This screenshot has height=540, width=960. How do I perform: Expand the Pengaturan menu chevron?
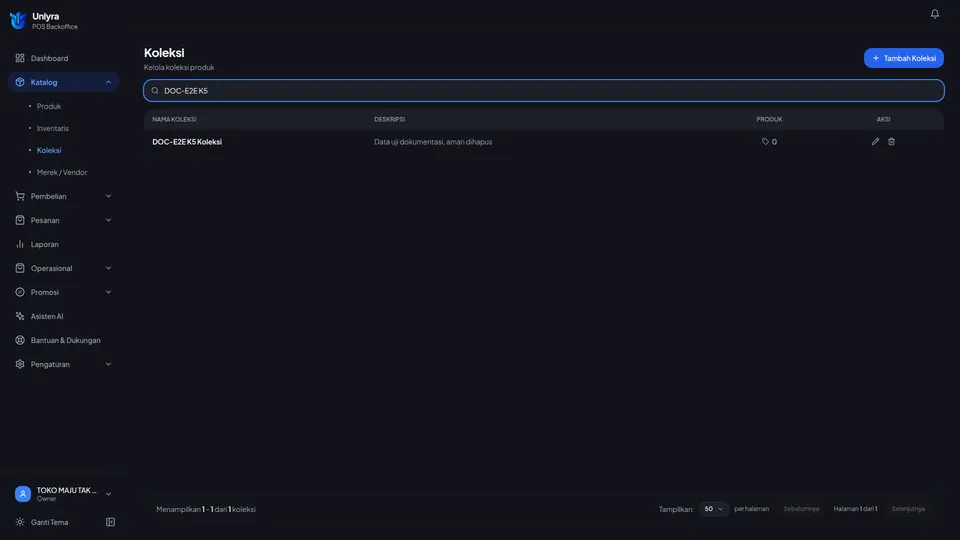[108, 364]
